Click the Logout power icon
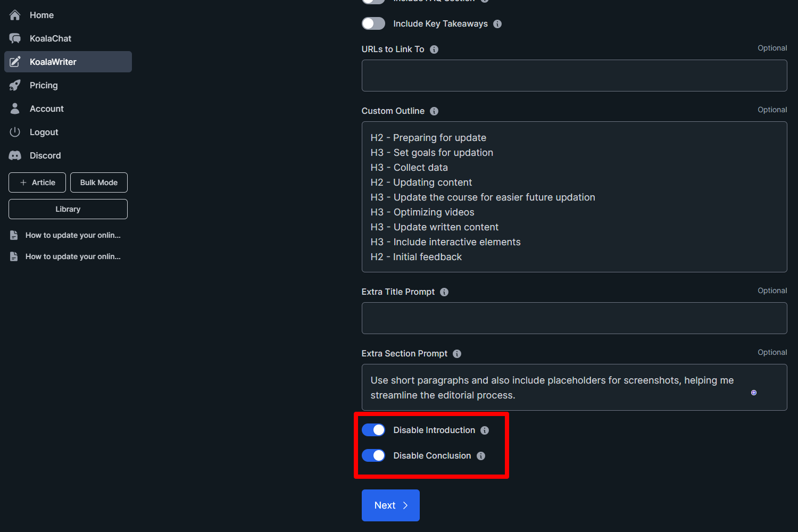The image size is (798, 532). [15, 132]
